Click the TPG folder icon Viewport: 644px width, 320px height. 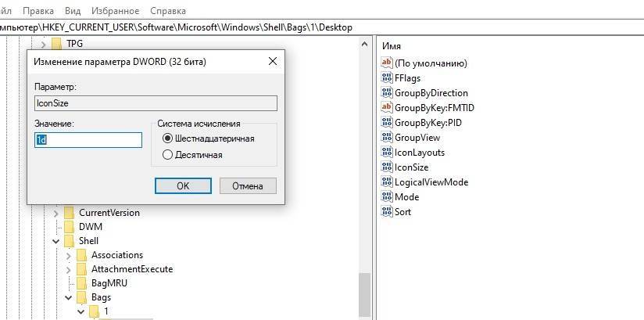(x=57, y=43)
